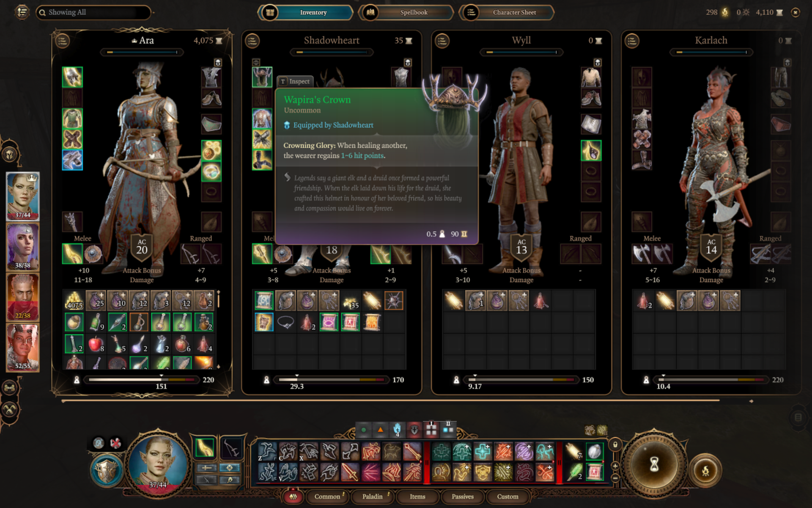
Task: Shrink hotbar rows with the minus button
Action: point(615,478)
